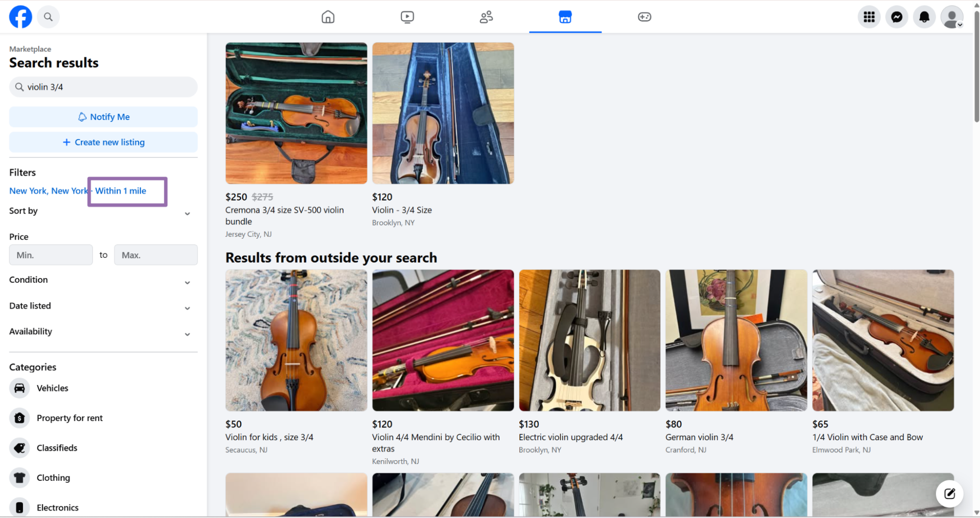The height and width of the screenshot is (518, 980).
Task: Click the Kenilworth, NJ location text
Action: 396,462
